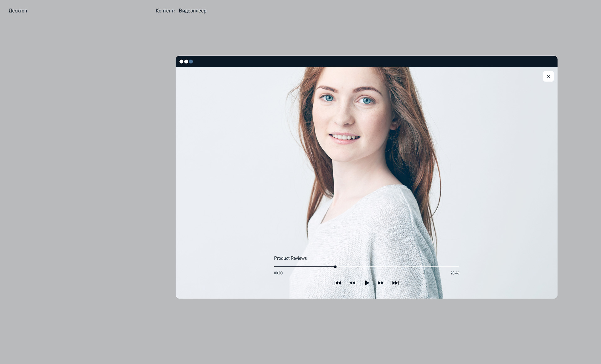This screenshot has width=601, height=364.
Task: Click the progress bar playhead knob
Action: [x=335, y=267]
